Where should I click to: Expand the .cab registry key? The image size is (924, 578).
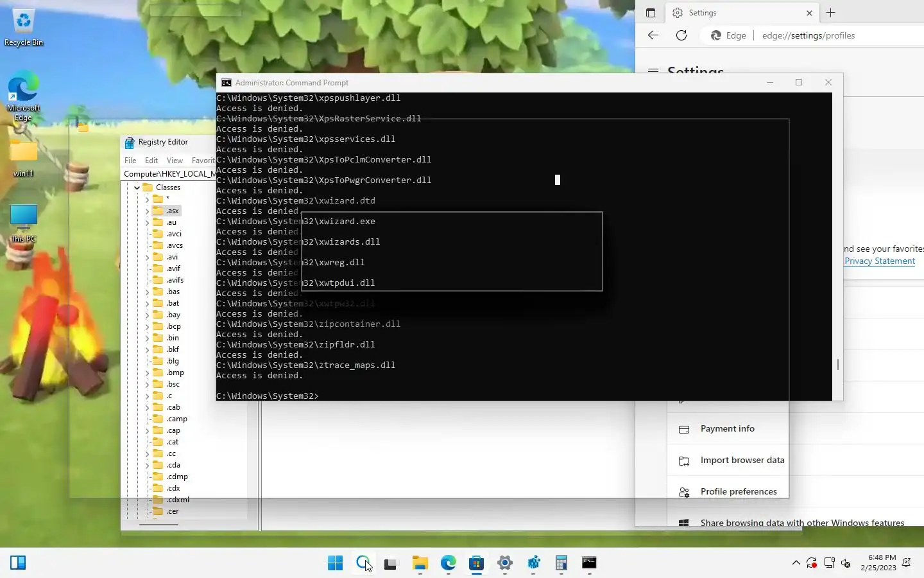pyautogui.click(x=147, y=407)
